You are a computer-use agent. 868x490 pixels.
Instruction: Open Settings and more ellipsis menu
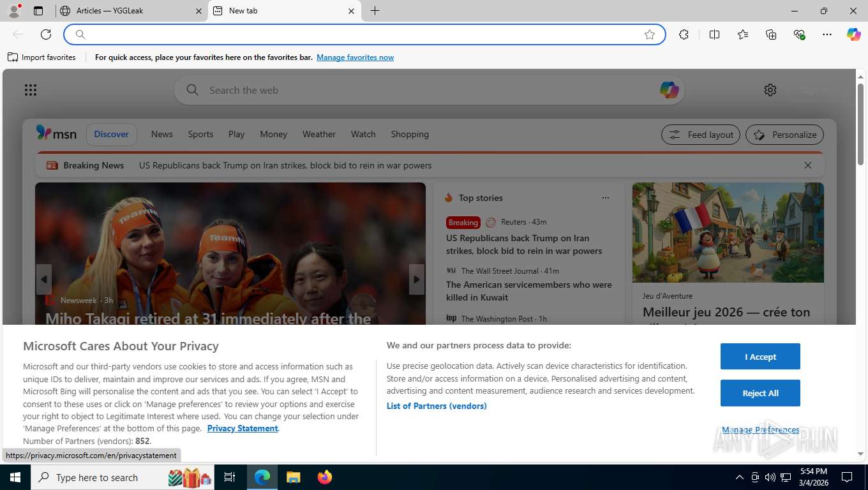tap(827, 34)
